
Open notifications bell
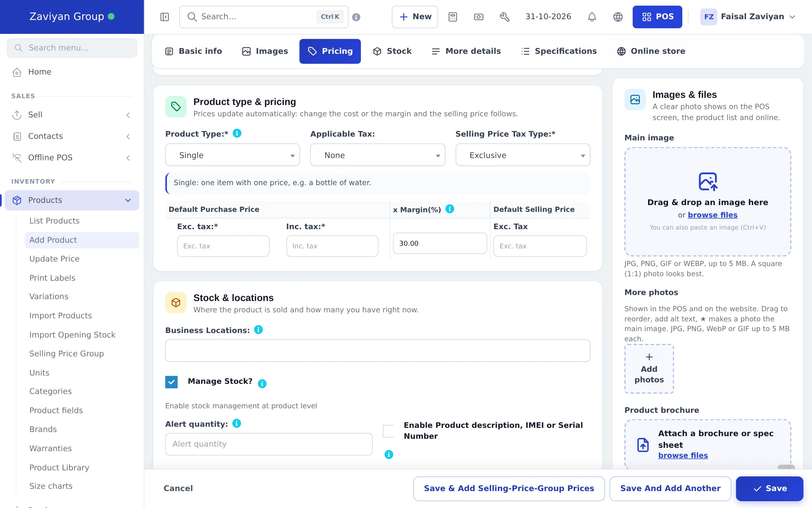pyautogui.click(x=592, y=17)
